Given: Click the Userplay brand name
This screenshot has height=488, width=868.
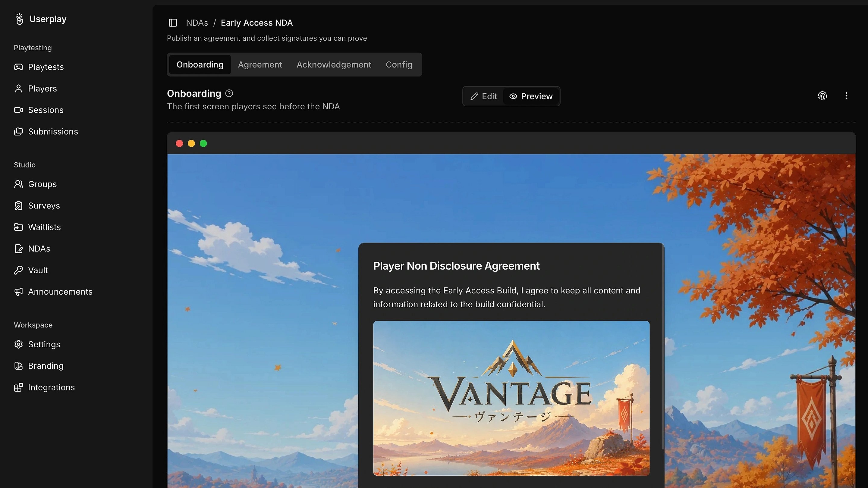Looking at the screenshot, I should 48,19.
